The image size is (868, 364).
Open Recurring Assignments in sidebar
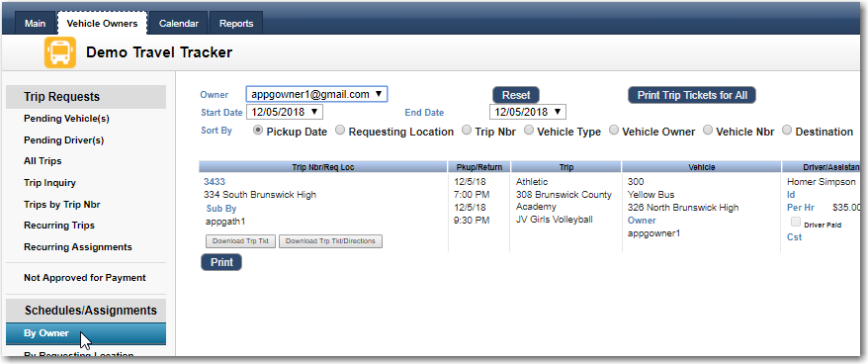pos(78,247)
